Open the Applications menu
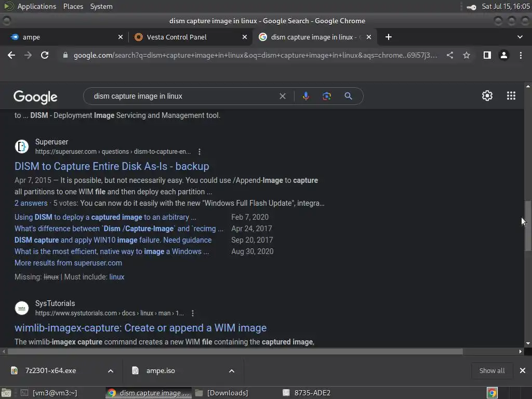Viewport: 532px width, 399px height. [x=37, y=6]
